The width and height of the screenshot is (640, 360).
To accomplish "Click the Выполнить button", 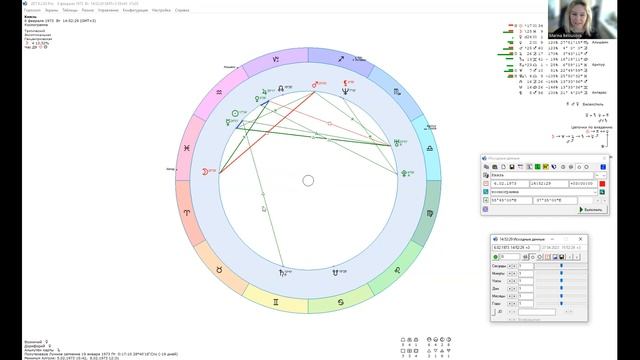I will click(x=592, y=209).
